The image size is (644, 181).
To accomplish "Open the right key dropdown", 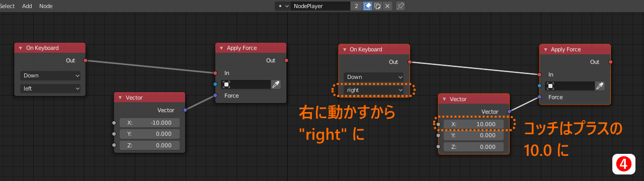I will pos(374,90).
